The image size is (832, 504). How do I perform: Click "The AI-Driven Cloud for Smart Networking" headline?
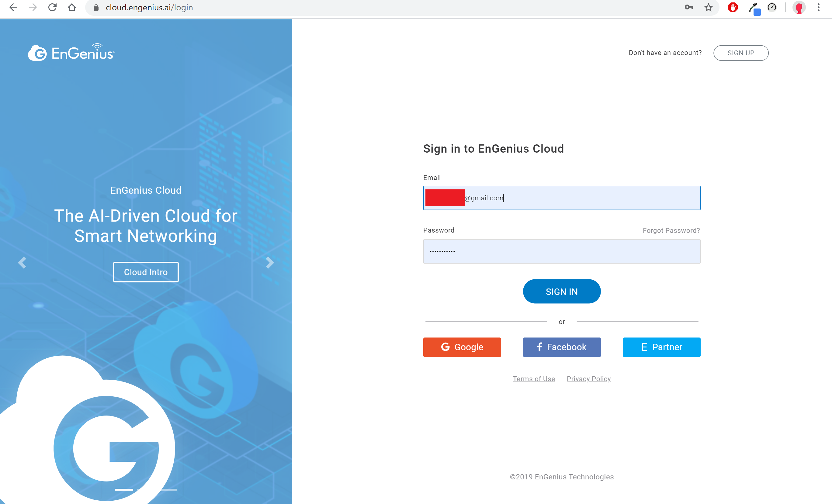click(146, 226)
